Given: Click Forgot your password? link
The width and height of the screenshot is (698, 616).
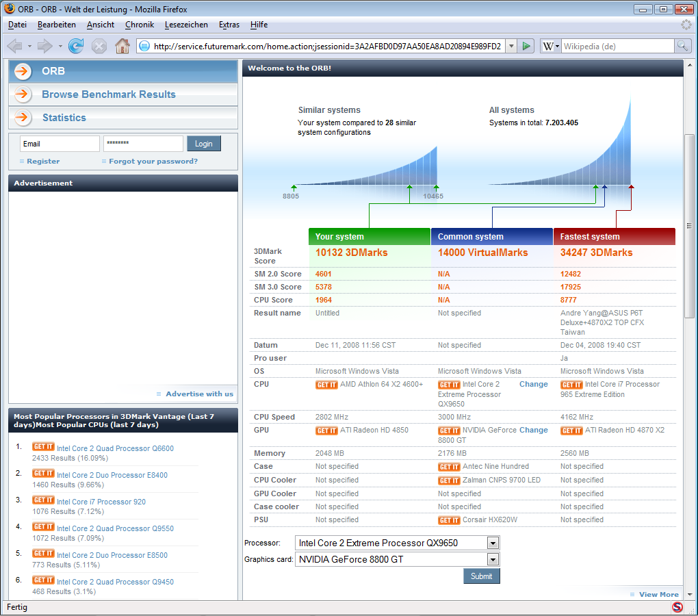Looking at the screenshot, I should point(153,161).
